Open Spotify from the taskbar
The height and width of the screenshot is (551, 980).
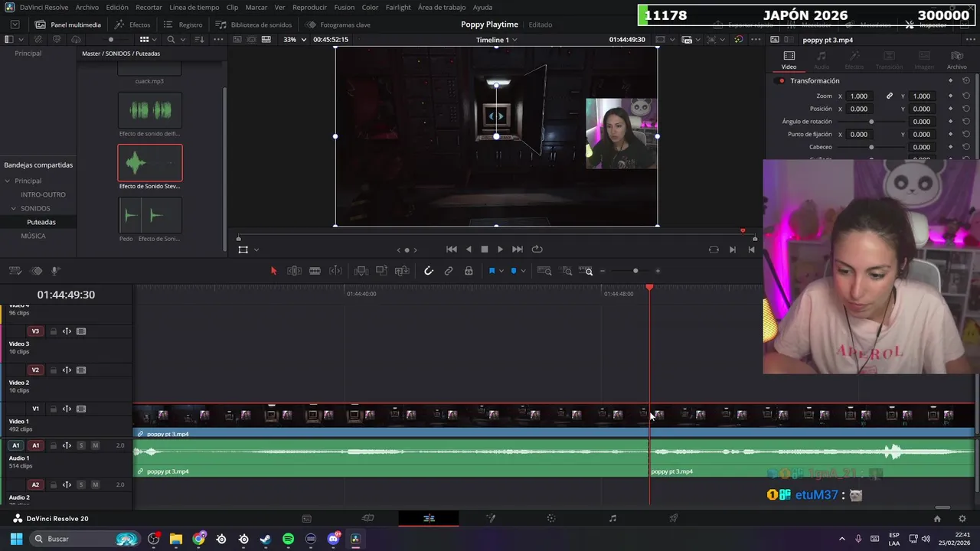click(288, 539)
